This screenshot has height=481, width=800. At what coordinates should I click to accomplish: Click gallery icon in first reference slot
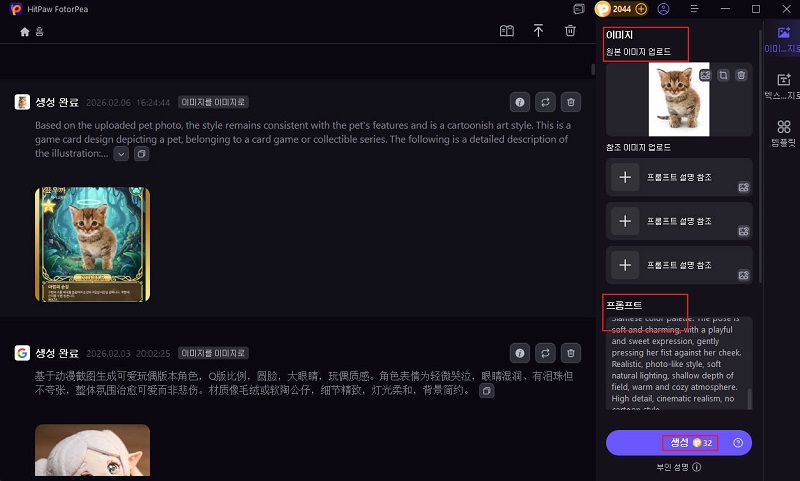(743, 187)
